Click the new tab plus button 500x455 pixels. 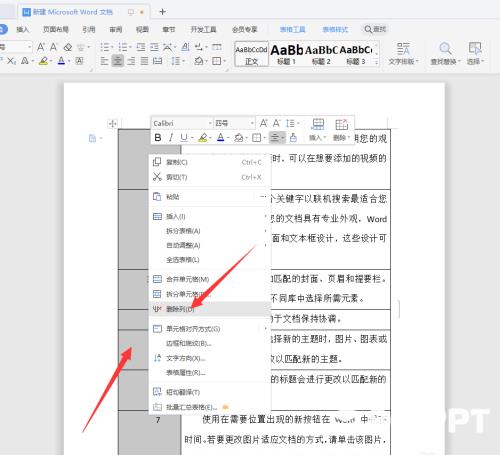point(162,12)
